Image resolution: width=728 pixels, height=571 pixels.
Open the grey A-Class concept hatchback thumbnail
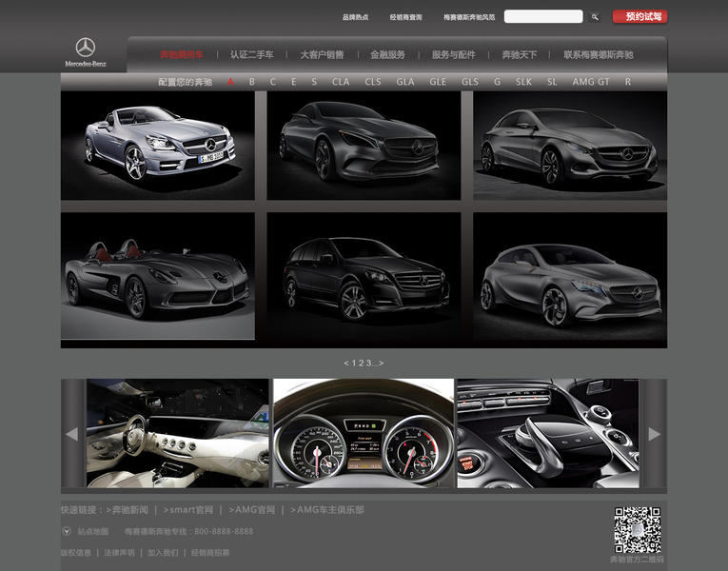click(x=570, y=276)
